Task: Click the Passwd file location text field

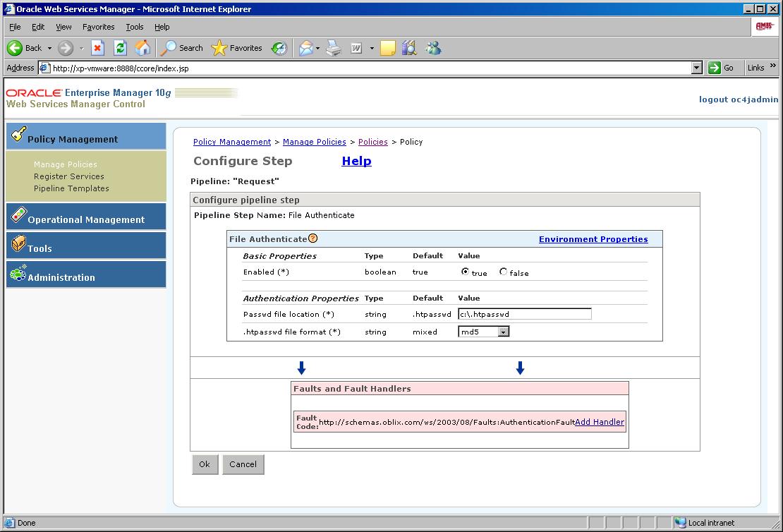Action: point(524,314)
